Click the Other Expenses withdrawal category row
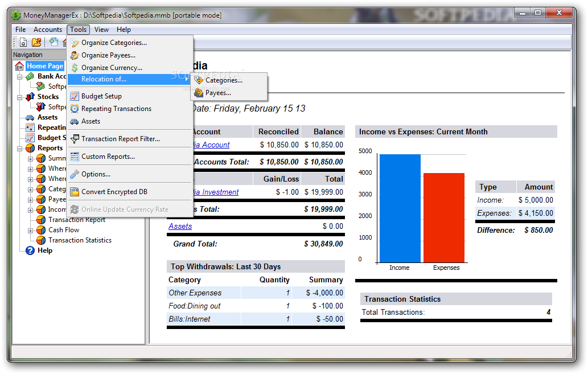Viewport: 588px width, 374px height. click(256, 293)
